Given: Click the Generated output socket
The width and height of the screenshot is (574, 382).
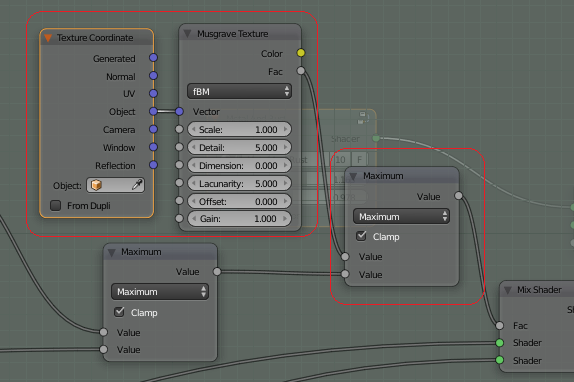Looking at the screenshot, I should click(153, 58).
